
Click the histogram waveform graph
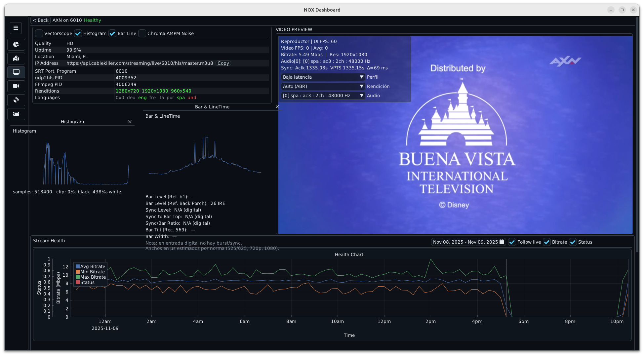point(86,163)
